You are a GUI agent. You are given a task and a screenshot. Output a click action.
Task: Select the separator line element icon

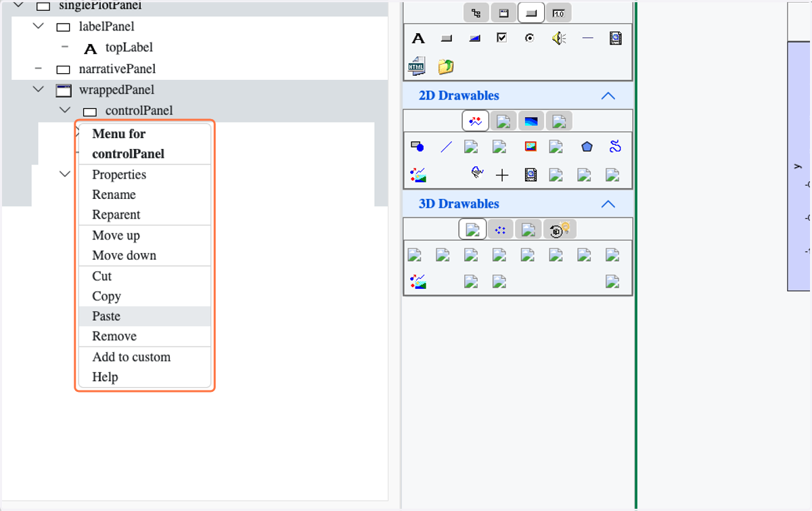(587, 39)
